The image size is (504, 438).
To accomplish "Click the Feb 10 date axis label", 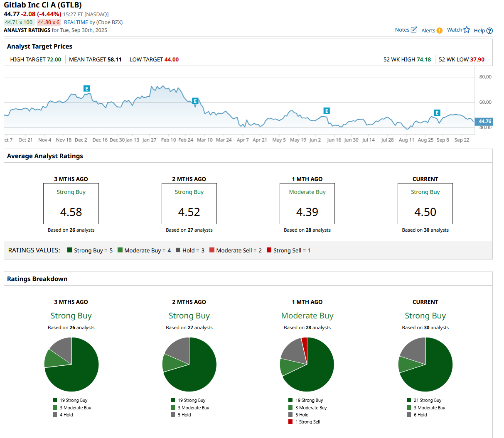I will tap(168, 140).
